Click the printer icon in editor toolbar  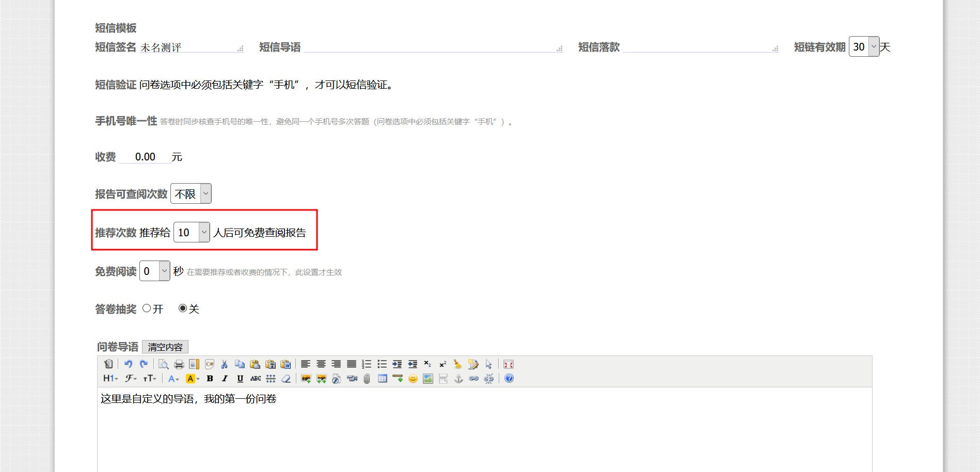pos(179,364)
